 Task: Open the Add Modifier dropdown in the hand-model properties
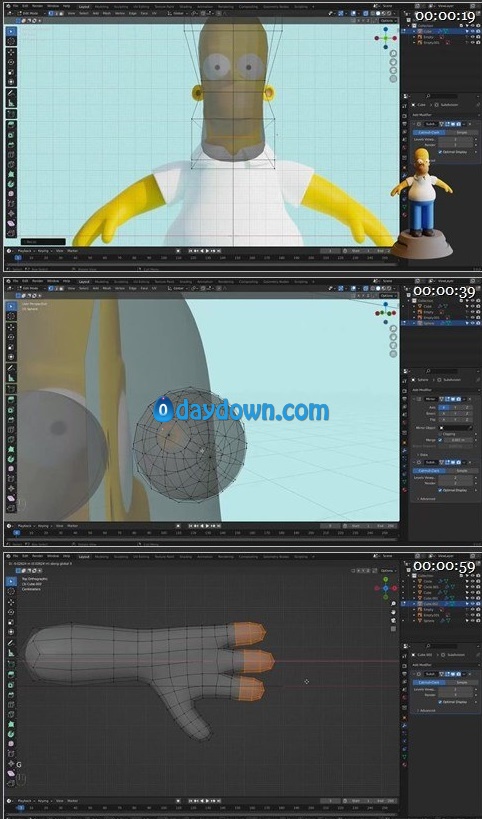point(444,665)
